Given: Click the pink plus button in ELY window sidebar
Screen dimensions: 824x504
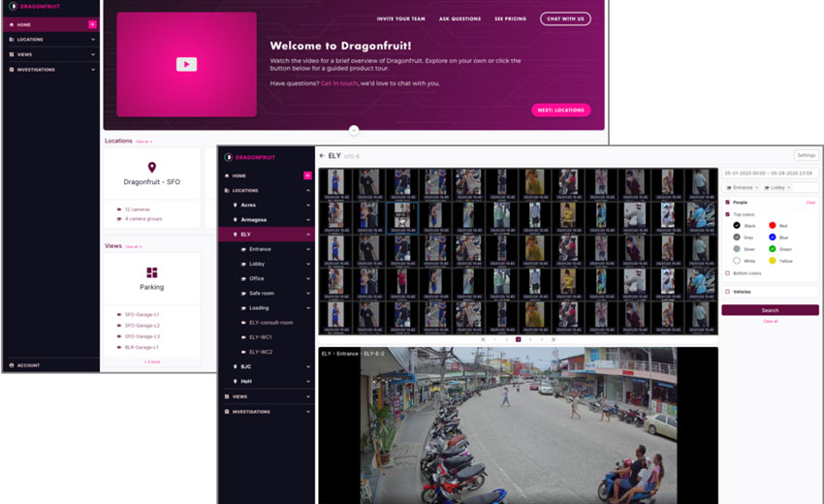Looking at the screenshot, I should (x=307, y=175).
